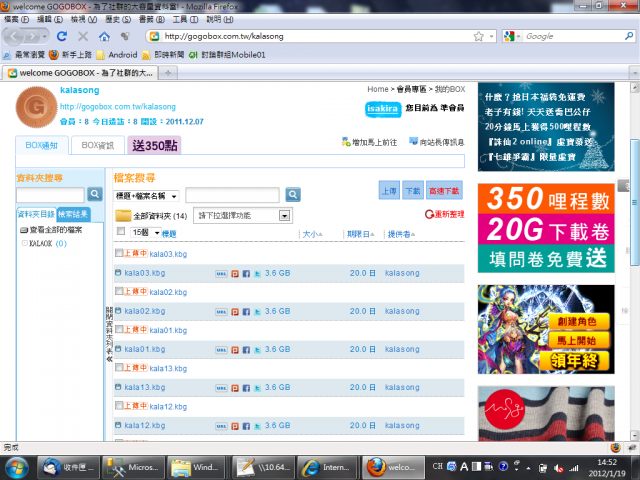Click the scrollbar up arrow
Viewport: 640px width, 480px height.
click(x=635, y=87)
